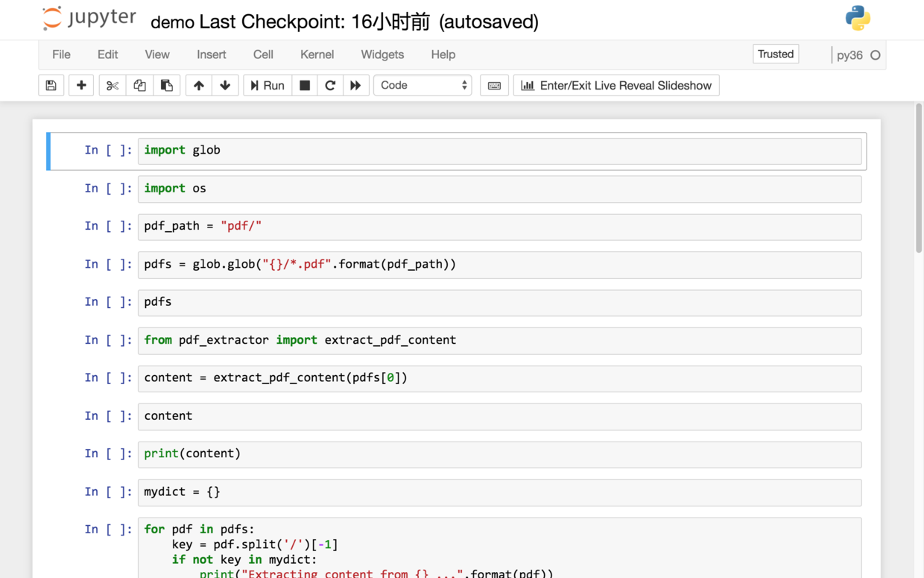Screen dimensions: 924x578
Task: Paste cells below icon
Action: point(166,86)
